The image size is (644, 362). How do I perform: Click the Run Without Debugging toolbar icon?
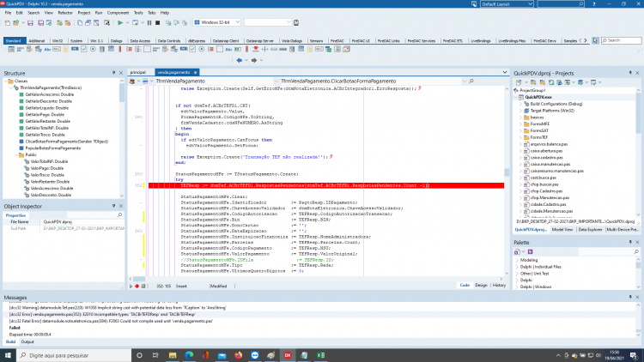click(135, 22)
